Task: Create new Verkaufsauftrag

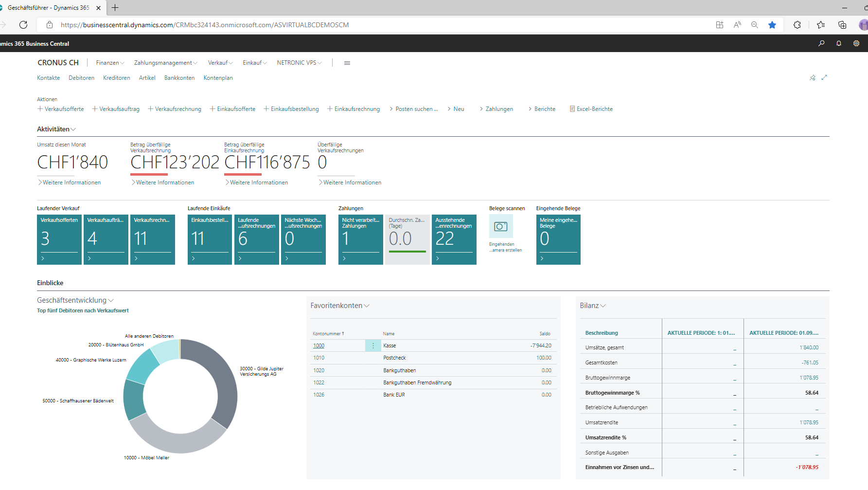Action: [116, 109]
